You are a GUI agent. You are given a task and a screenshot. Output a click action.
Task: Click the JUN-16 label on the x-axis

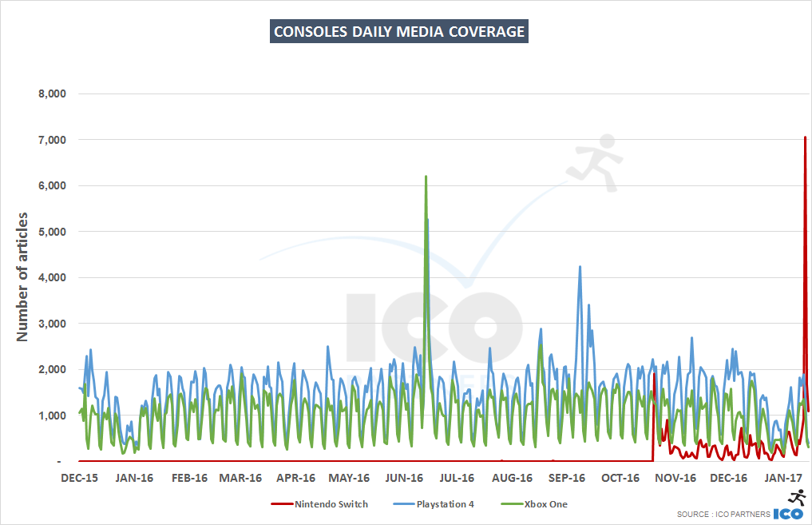404,479
